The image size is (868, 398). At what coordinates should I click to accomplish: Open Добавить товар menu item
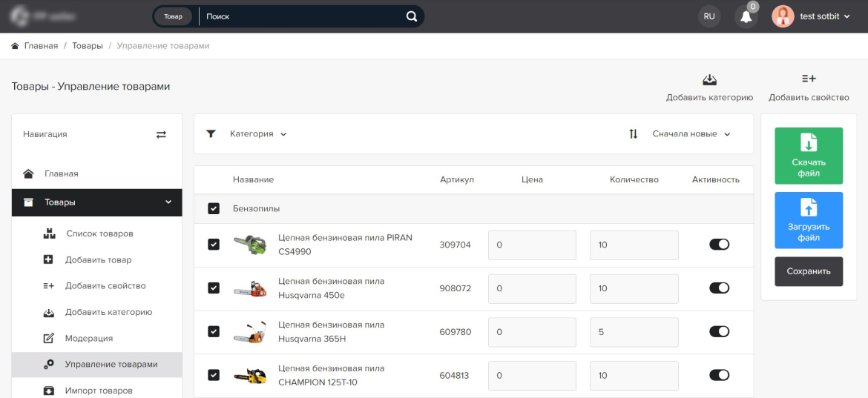click(97, 259)
